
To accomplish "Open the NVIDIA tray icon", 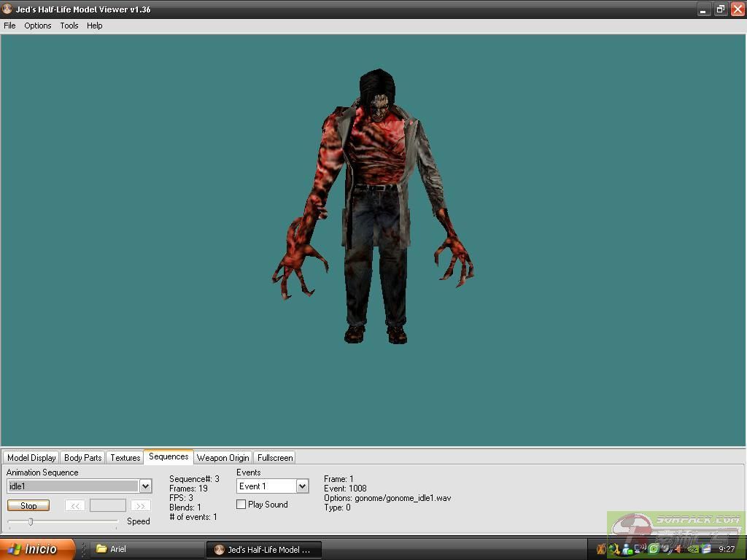I will [x=693, y=550].
